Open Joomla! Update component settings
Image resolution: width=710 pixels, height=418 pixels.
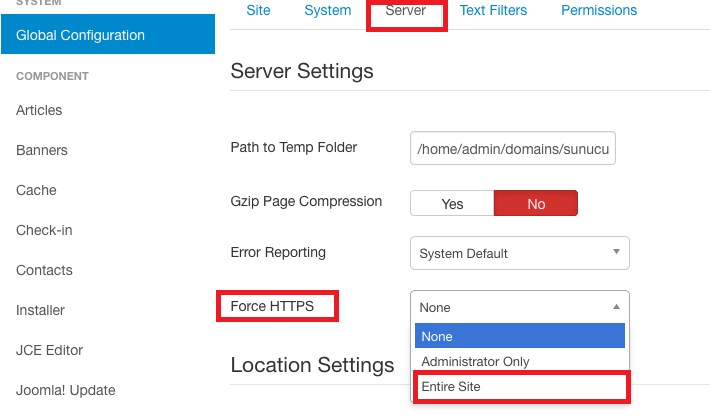(x=66, y=390)
